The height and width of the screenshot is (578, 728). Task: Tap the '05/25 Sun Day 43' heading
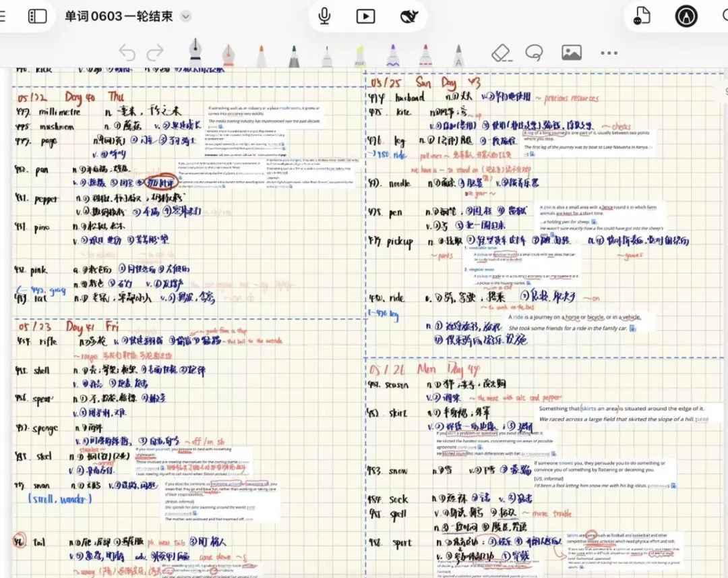click(x=425, y=83)
